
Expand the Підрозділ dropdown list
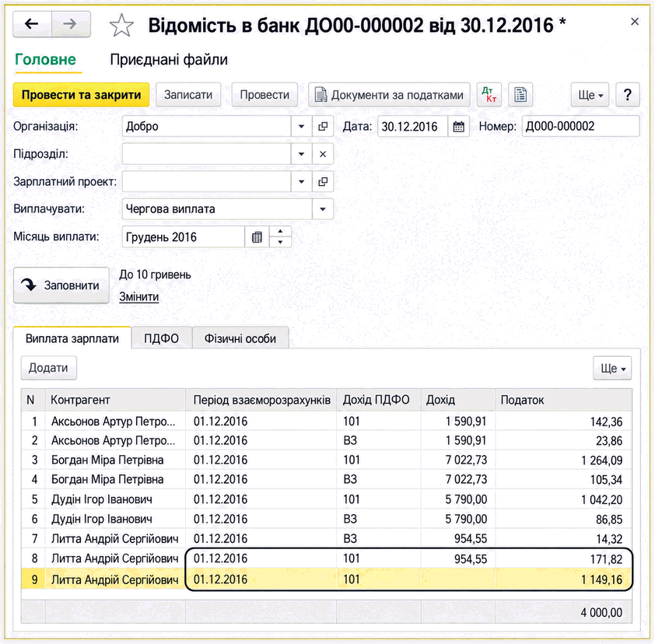pos(301,154)
